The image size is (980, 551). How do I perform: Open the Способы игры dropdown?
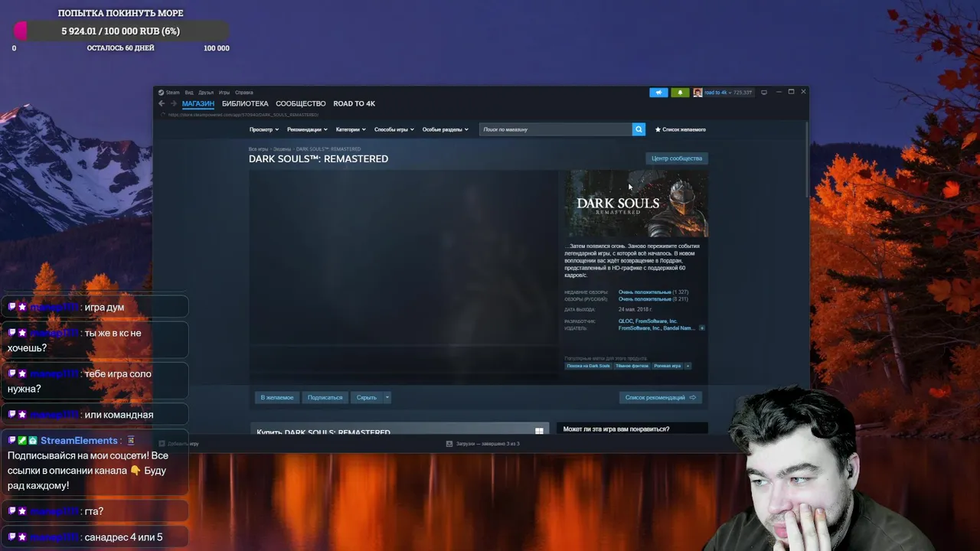point(394,129)
